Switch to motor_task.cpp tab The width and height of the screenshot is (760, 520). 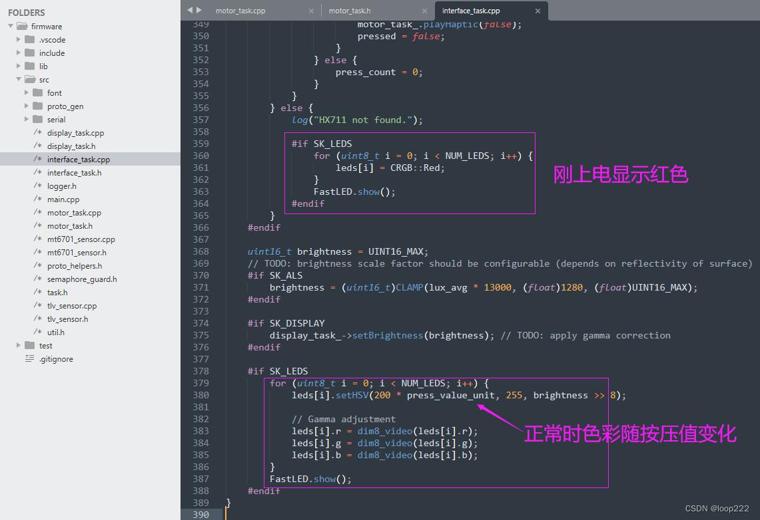240,11
